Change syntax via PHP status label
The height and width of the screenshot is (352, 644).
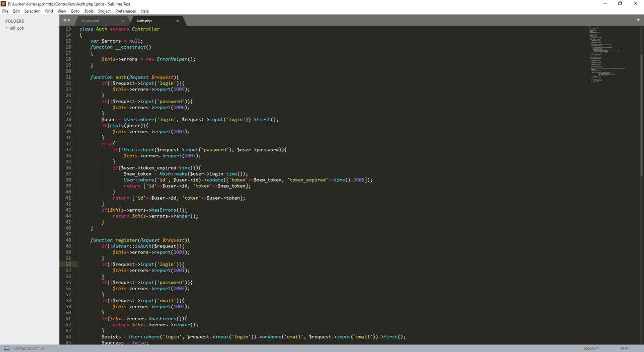[x=624, y=348]
